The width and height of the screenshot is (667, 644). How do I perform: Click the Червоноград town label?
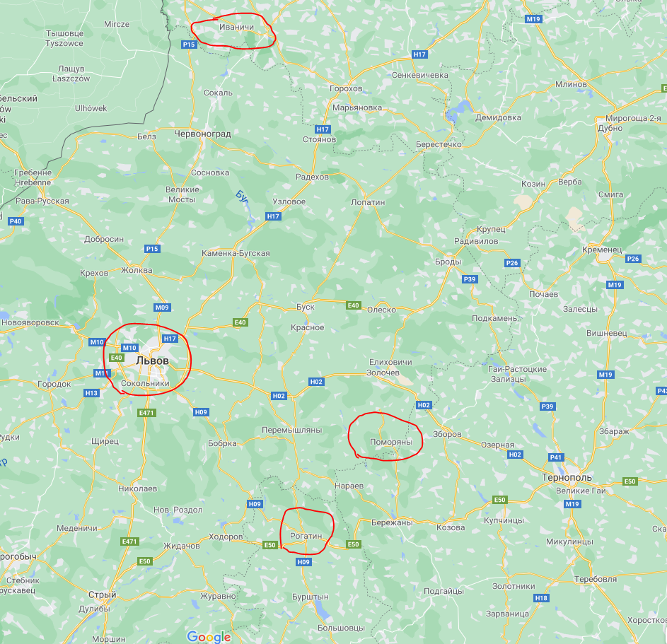(202, 134)
